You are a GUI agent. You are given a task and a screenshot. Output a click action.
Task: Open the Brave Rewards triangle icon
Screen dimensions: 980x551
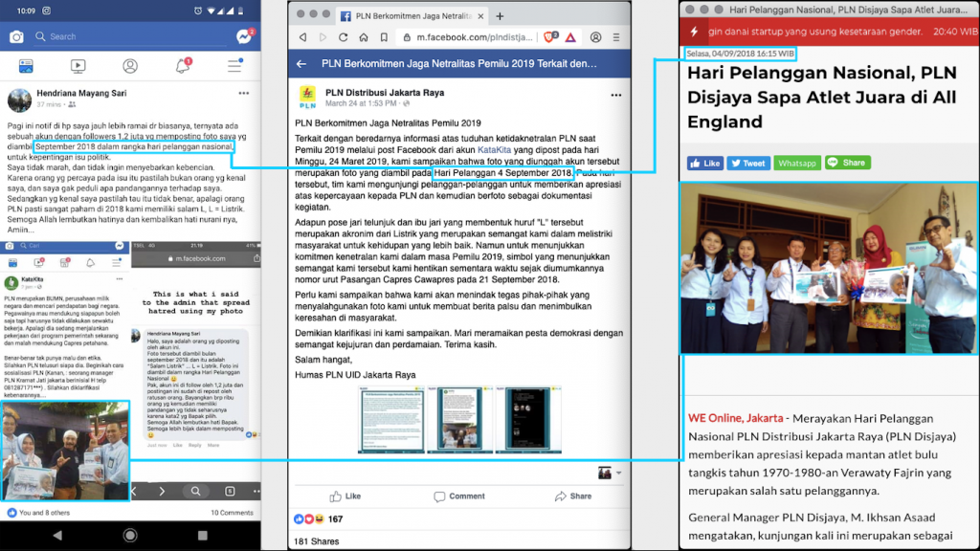point(570,37)
